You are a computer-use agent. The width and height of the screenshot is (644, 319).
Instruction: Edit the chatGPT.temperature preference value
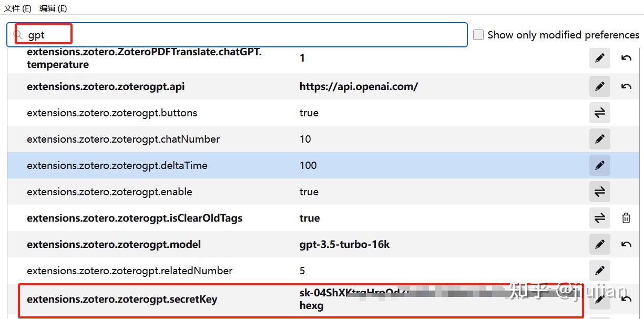pos(600,58)
